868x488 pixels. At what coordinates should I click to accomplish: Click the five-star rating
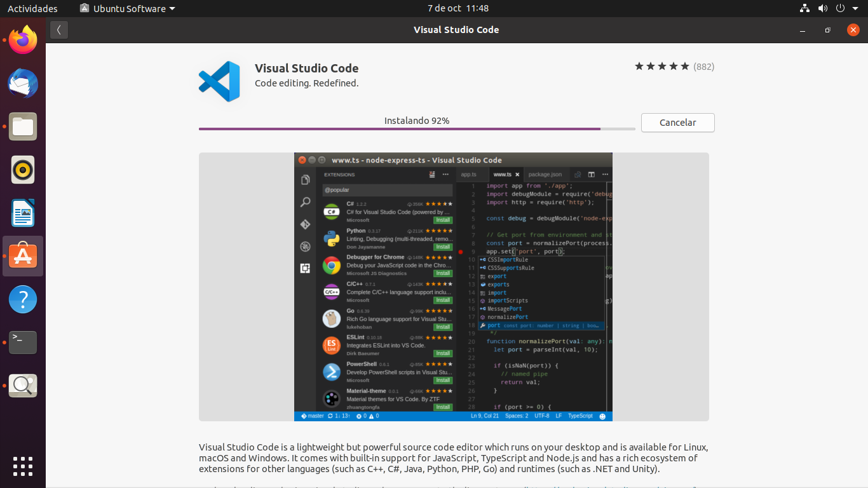[662, 66]
